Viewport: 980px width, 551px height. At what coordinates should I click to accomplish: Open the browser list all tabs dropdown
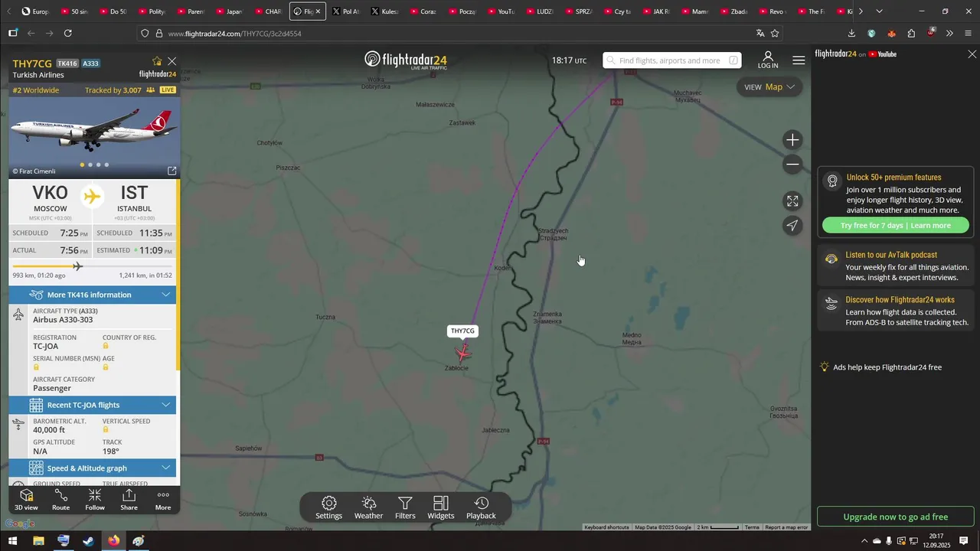pyautogui.click(x=879, y=11)
